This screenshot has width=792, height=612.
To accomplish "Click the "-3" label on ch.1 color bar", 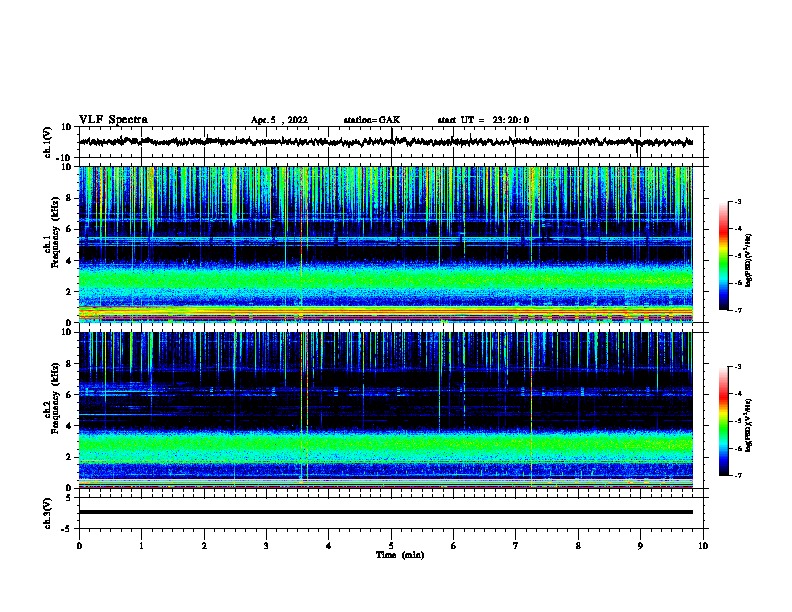I will tap(737, 202).
